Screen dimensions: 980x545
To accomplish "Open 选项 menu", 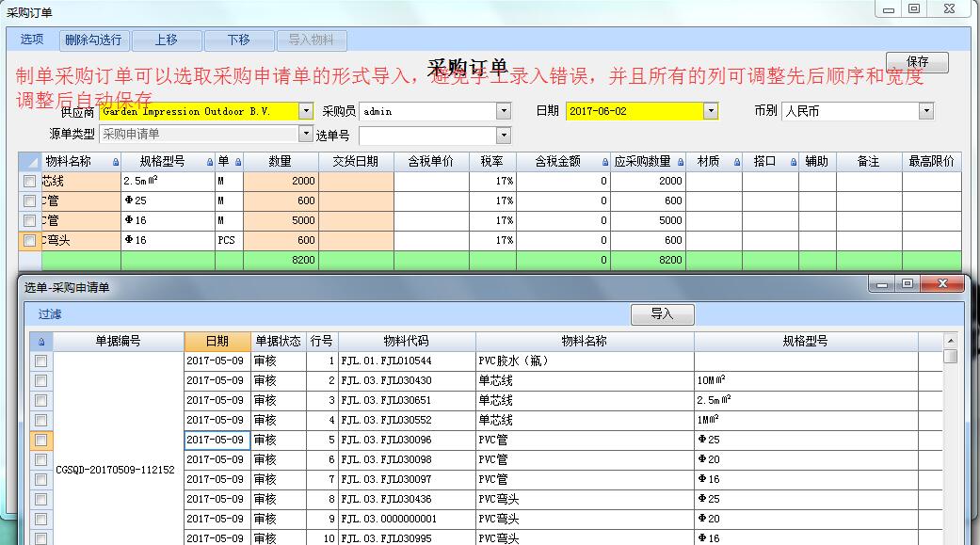I will click(32, 40).
